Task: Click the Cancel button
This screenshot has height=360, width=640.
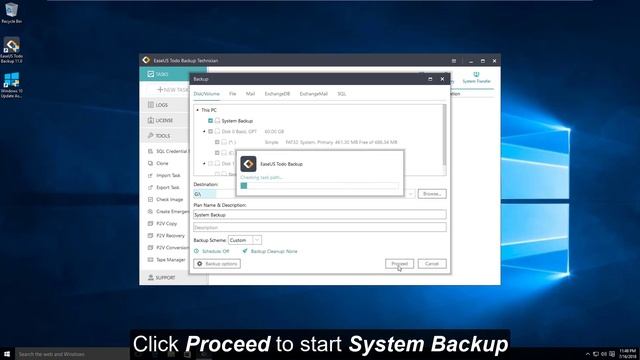Action: click(x=432, y=264)
